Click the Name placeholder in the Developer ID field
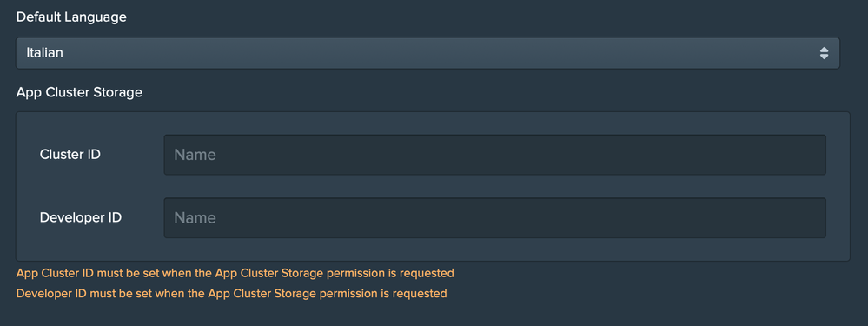The height and width of the screenshot is (326, 868). [x=195, y=218]
